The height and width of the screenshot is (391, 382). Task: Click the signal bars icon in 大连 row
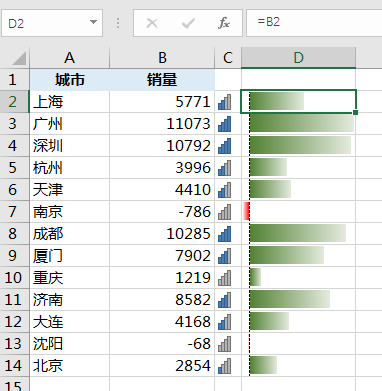[224, 322]
